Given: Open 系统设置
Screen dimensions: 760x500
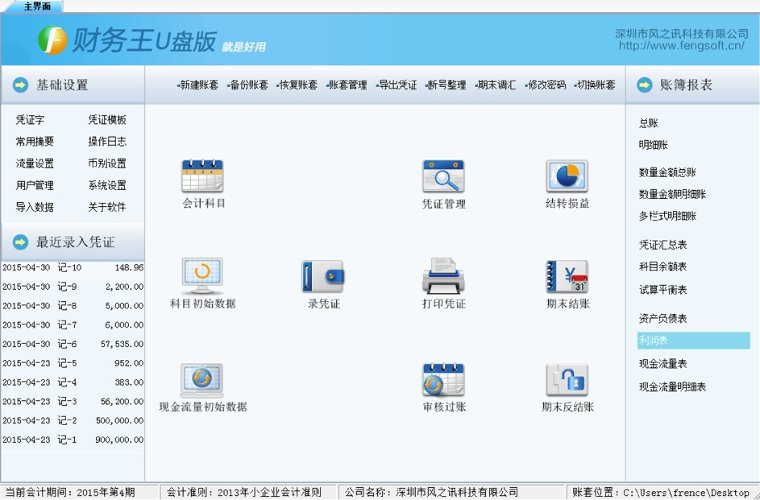Looking at the screenshot, I should pos(107,185).
